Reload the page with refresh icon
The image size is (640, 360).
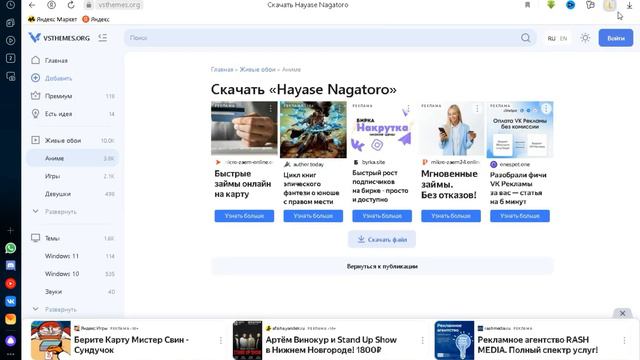(x=71, y=5)
